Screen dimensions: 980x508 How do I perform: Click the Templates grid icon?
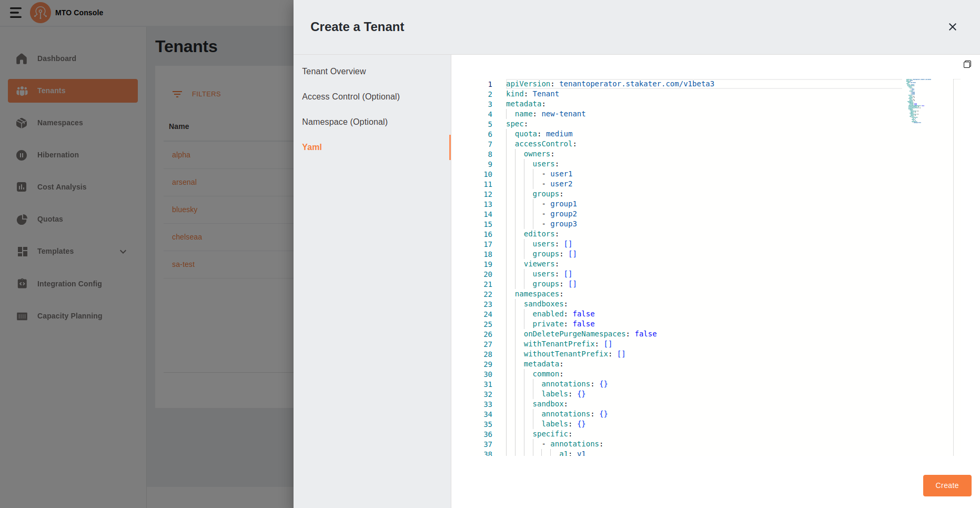[x=23, y=251]
